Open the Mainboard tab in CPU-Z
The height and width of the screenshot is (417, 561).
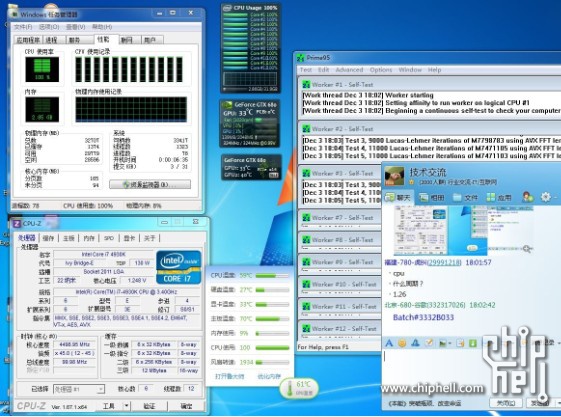click(69, 238)
